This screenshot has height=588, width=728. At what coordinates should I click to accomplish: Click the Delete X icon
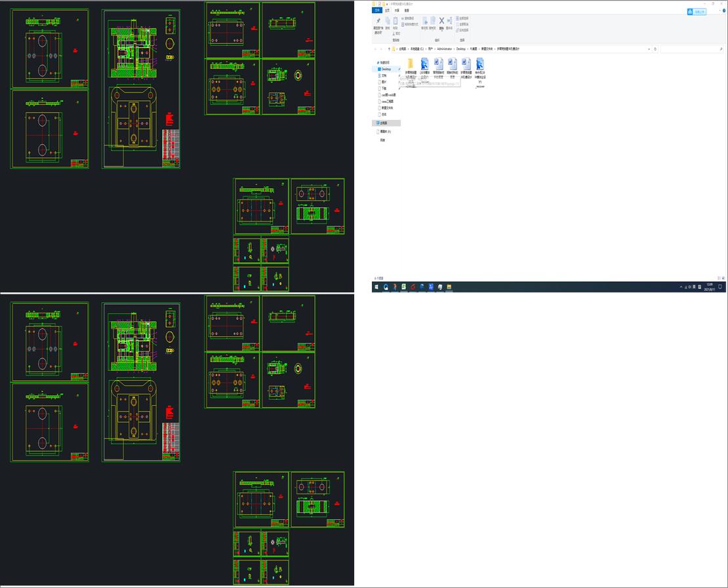(x=441, y=21)
